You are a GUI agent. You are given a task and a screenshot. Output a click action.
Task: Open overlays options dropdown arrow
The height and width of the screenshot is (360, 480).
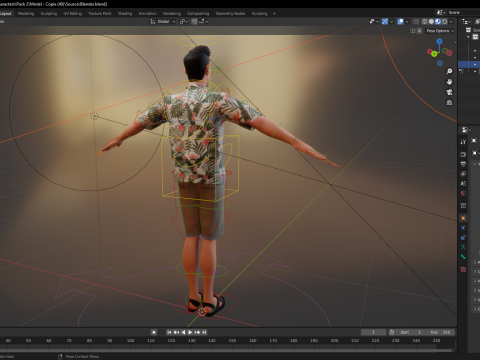click(x=407, y=21)
